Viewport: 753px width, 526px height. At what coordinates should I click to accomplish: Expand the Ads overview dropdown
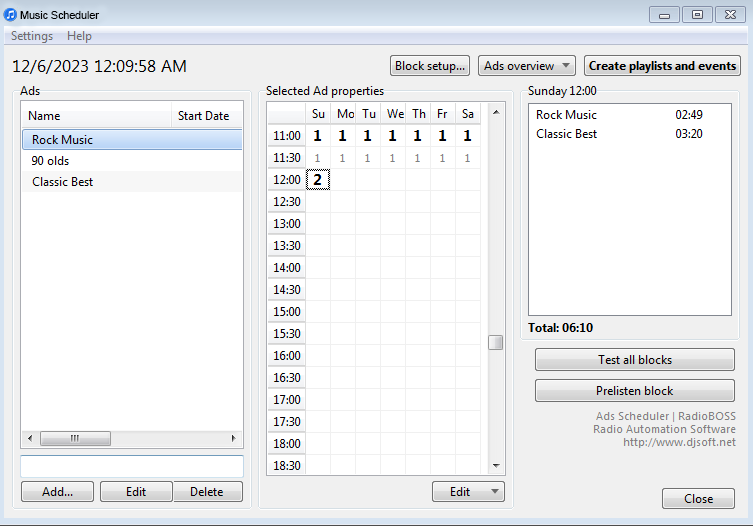click(526, 66)
